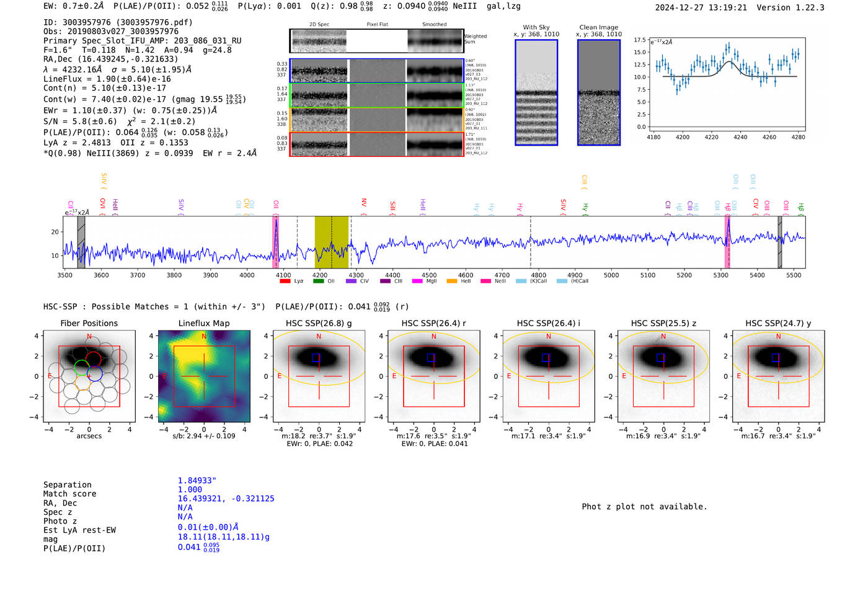The height and width of the screenshot is (591, 868).
Task: Click the dark purple CIII legend swatch
Action: click(x=385, y=281)
